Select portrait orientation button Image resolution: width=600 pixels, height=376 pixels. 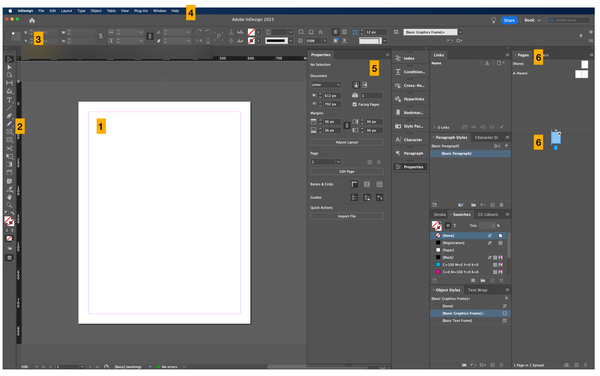[356, 85]
